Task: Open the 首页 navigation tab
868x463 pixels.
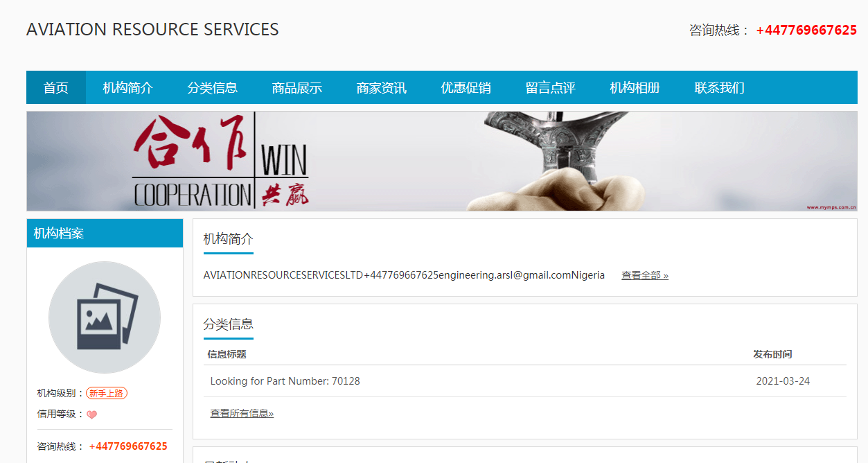Action: (56, 87)
